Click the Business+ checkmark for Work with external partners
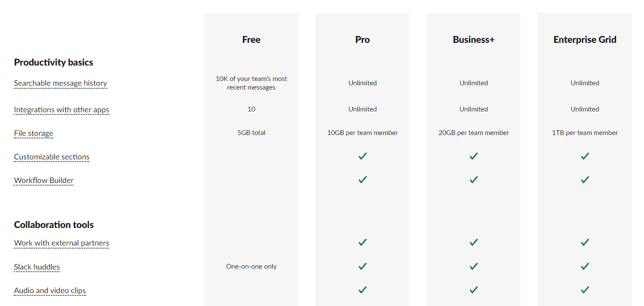Screen dimensions: 644x306 pos(473,242)
